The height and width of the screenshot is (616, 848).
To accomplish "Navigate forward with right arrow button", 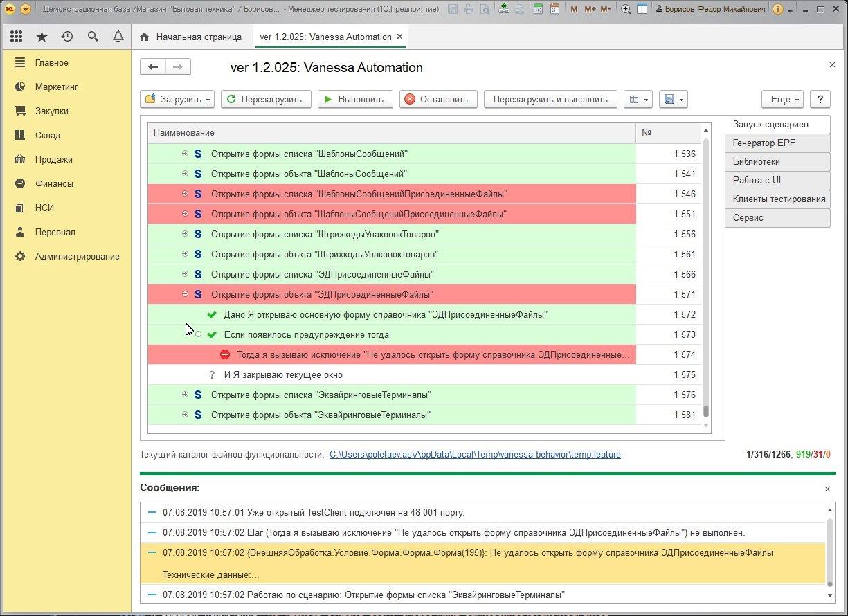I will pyautogui.click(x=178, y=66).
